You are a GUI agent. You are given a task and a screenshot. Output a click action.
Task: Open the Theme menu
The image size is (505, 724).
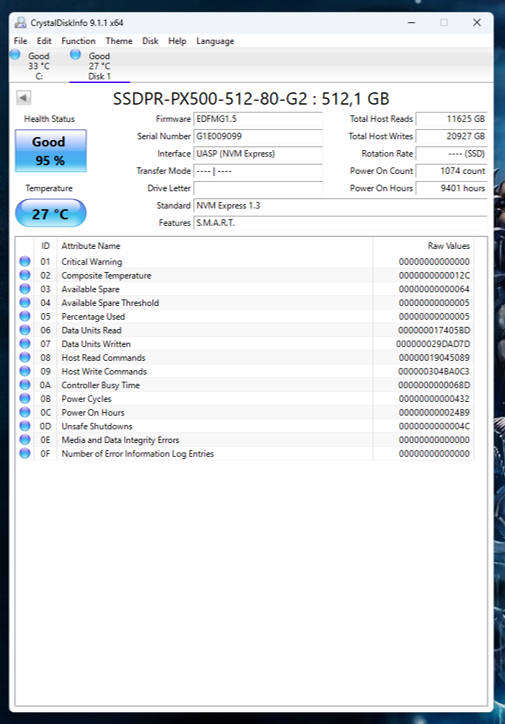119,41
